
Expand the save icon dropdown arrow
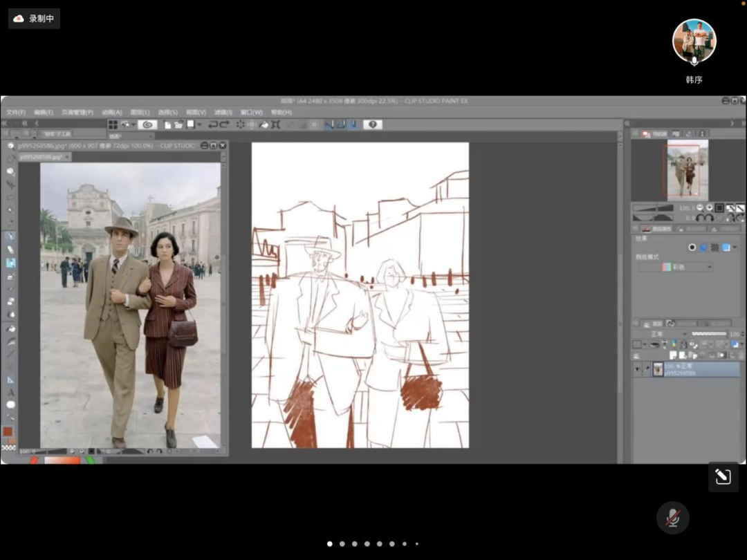click(x=199, y=124)
